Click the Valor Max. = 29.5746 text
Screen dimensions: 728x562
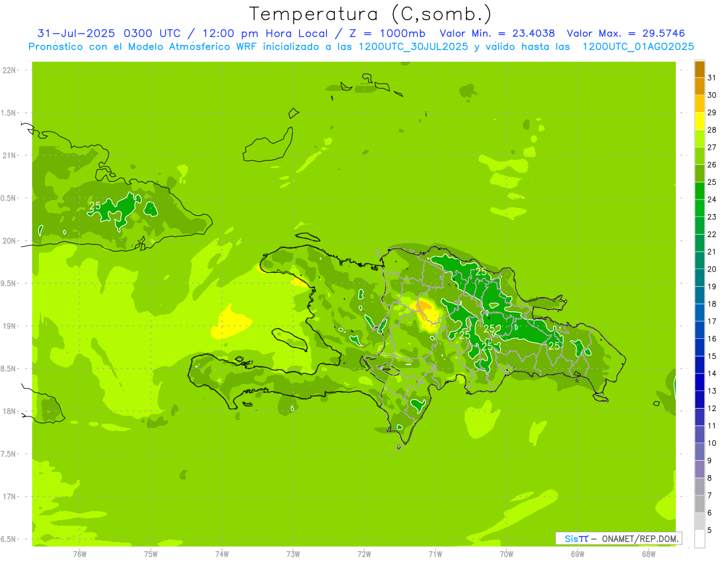click(625, 33)
